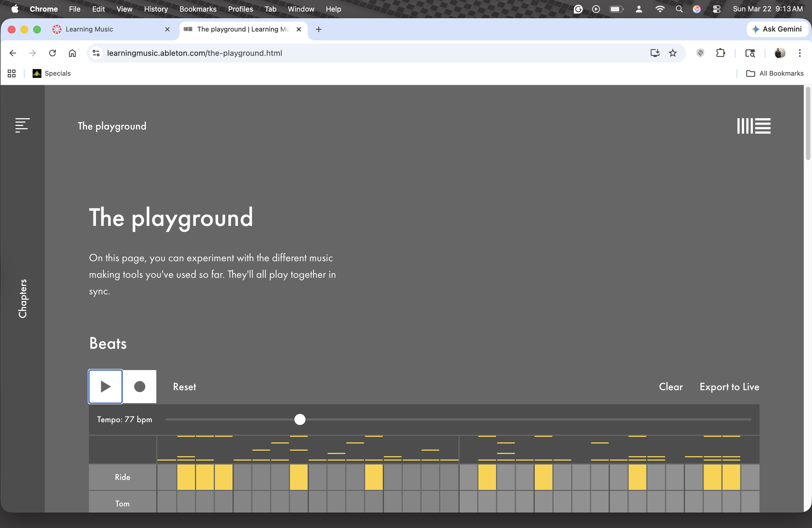Click the Reset button
This screenshot has width=812, height=528.
(x=184, y=387)
